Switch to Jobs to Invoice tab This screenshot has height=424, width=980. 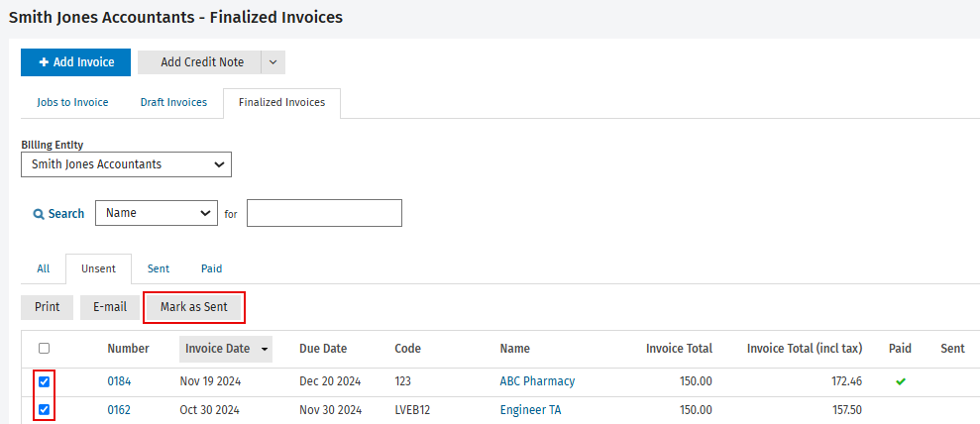pos(72,102)
